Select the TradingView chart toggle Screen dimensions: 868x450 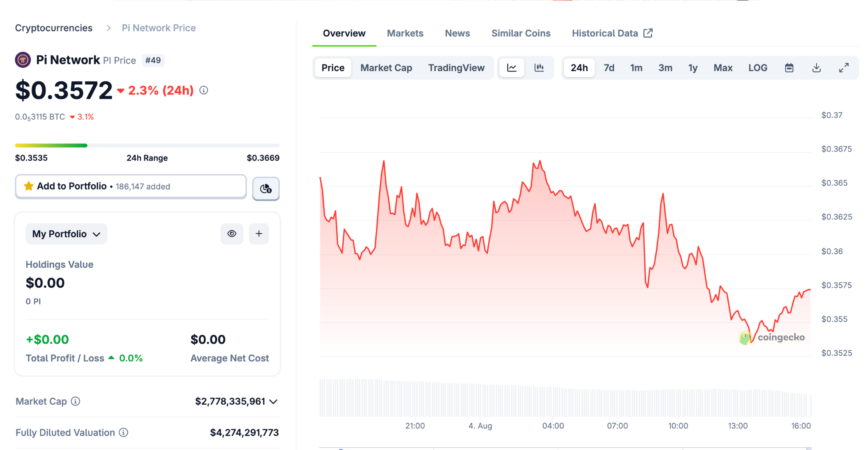point(456,68)
